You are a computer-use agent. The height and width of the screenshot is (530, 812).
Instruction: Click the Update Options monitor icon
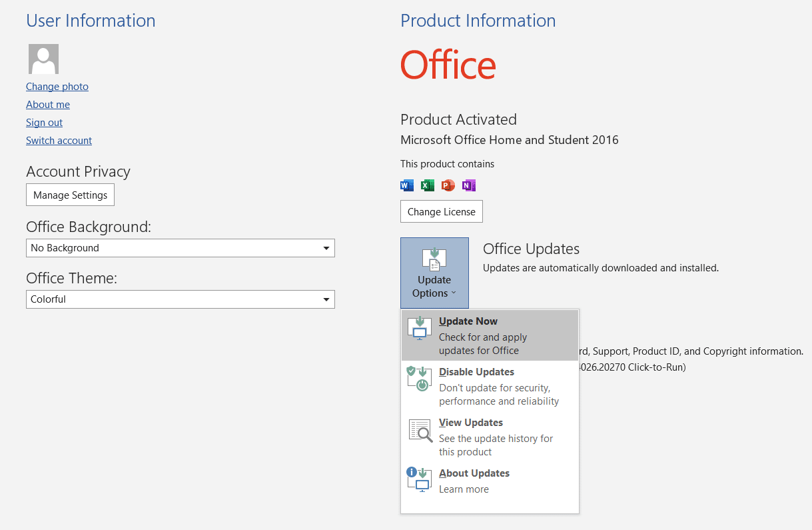tap(434, 260)
